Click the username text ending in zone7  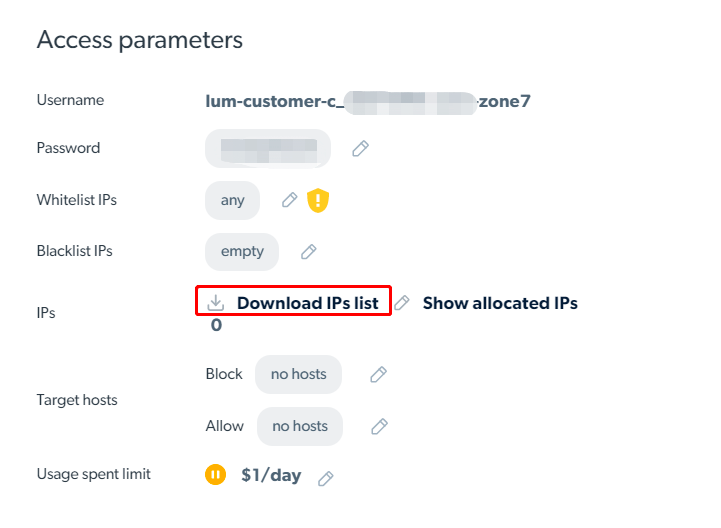(368, 101)
